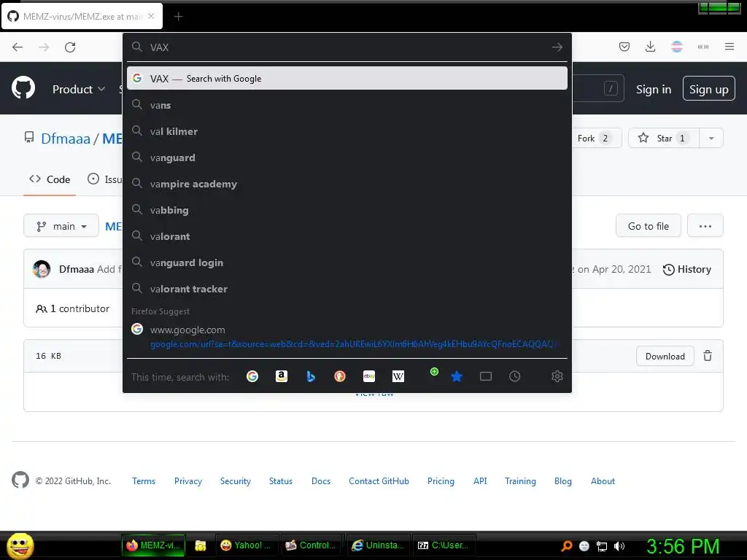Click the Download button
Image resolution: width=747 pixels, height=560 pixels.
[665, 356]
